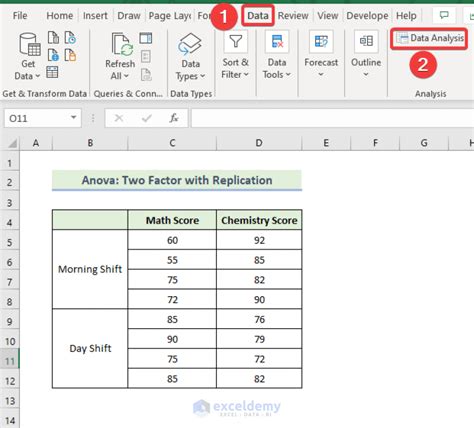
Task: Switch to the Page Layout tab
Action: tap(169, 16)
